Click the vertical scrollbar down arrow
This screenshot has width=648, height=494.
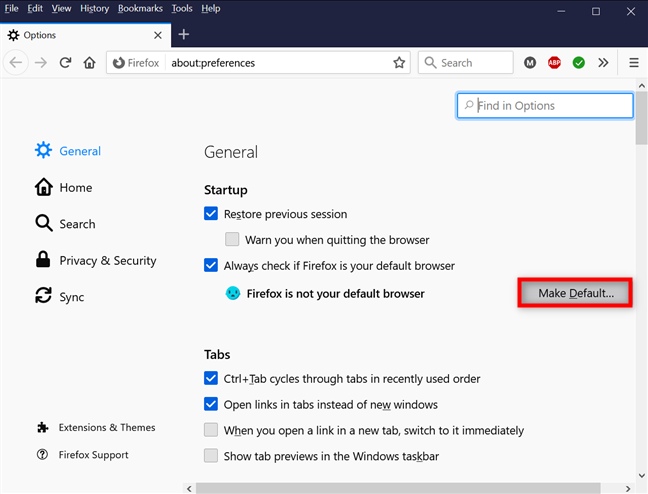[641, 475]
